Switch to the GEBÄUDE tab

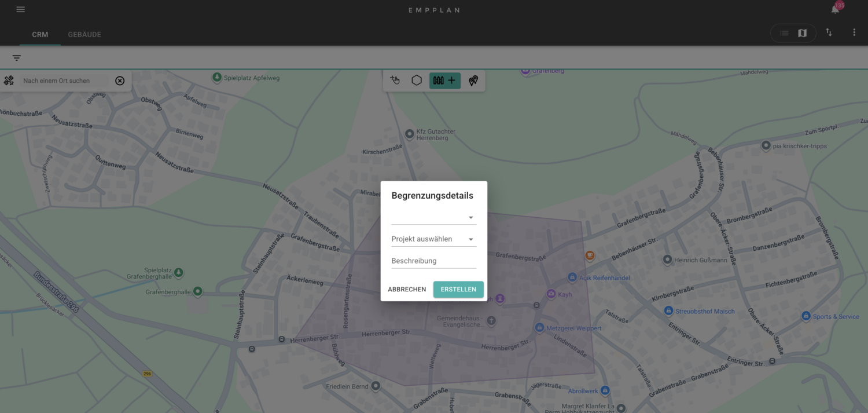point(84,35)
